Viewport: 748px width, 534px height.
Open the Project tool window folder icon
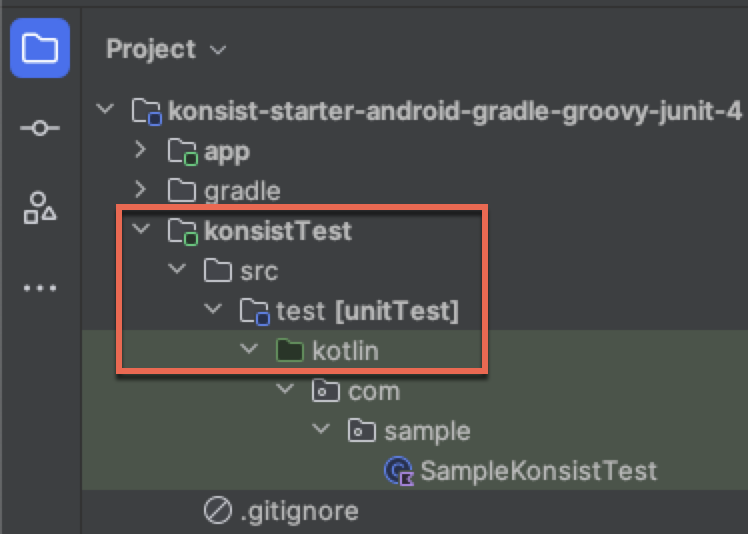pos(40,48)
